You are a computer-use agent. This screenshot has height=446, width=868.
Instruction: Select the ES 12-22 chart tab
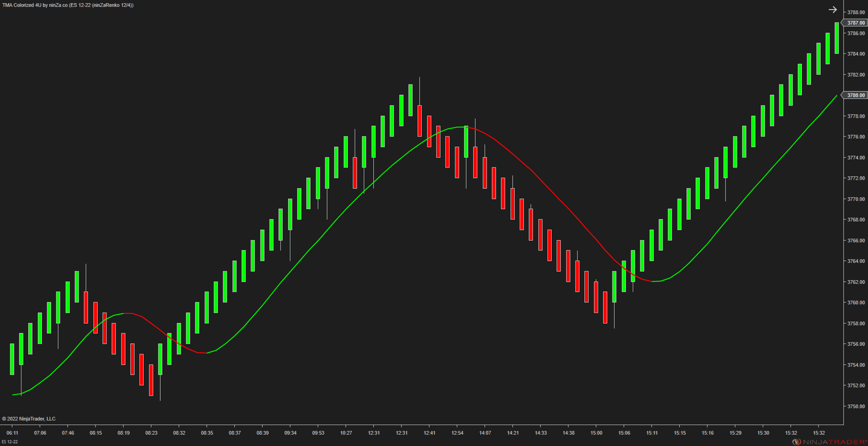(x=10, y=442)
